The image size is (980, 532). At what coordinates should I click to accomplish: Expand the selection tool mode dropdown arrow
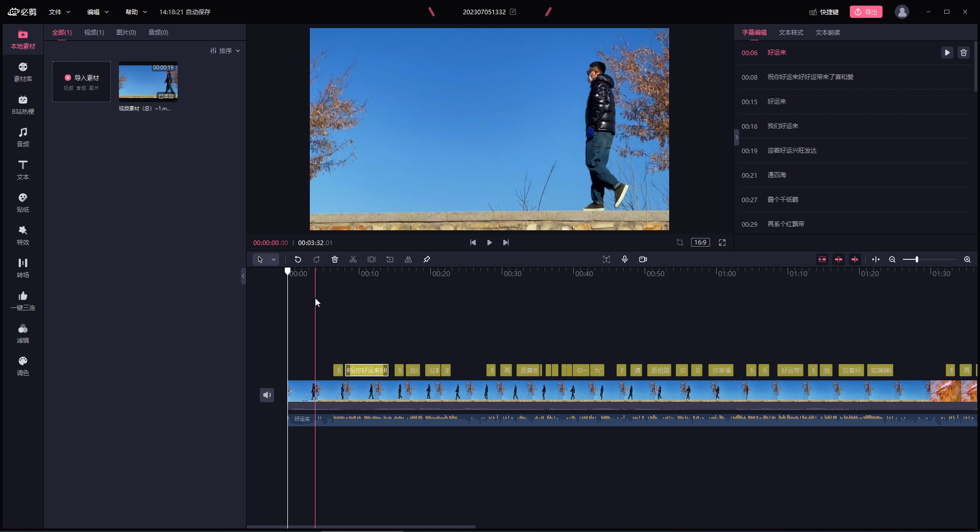point(274,259)
